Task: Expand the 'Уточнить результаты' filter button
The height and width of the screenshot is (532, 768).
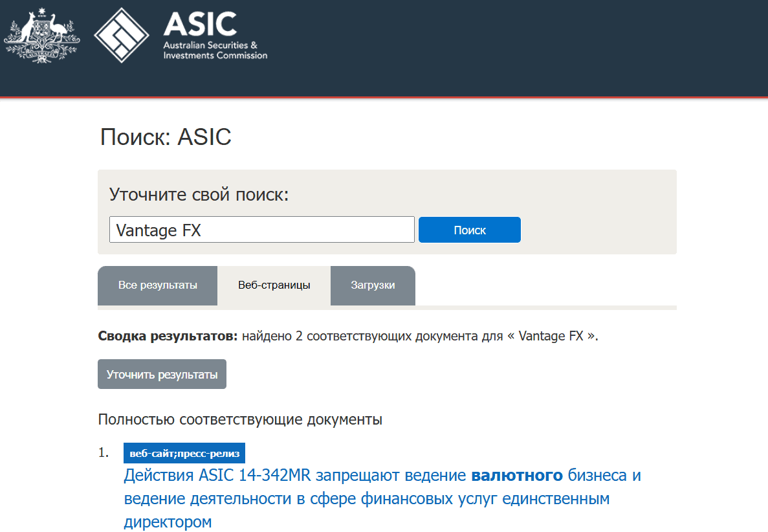Action: pyautogui.click(x=162, y=374)
